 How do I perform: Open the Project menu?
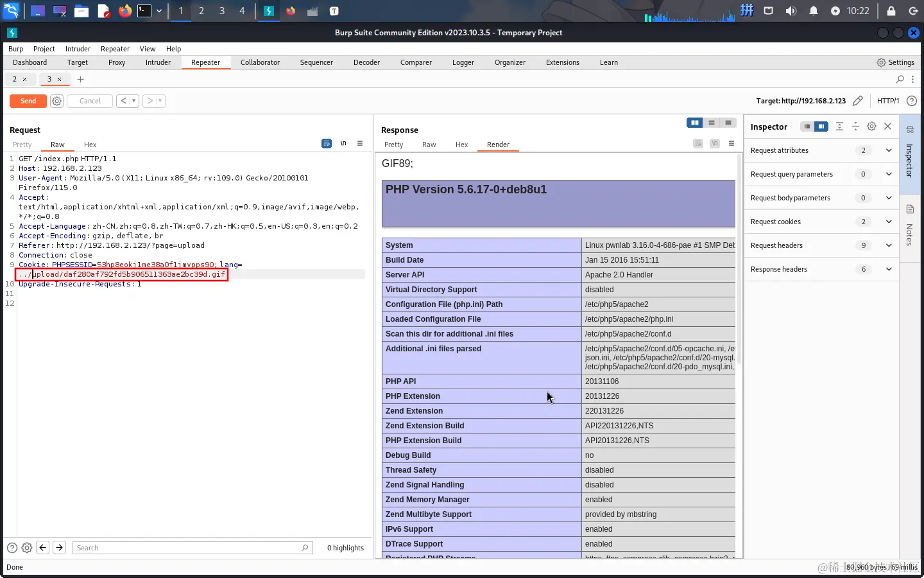click(44, 49)
